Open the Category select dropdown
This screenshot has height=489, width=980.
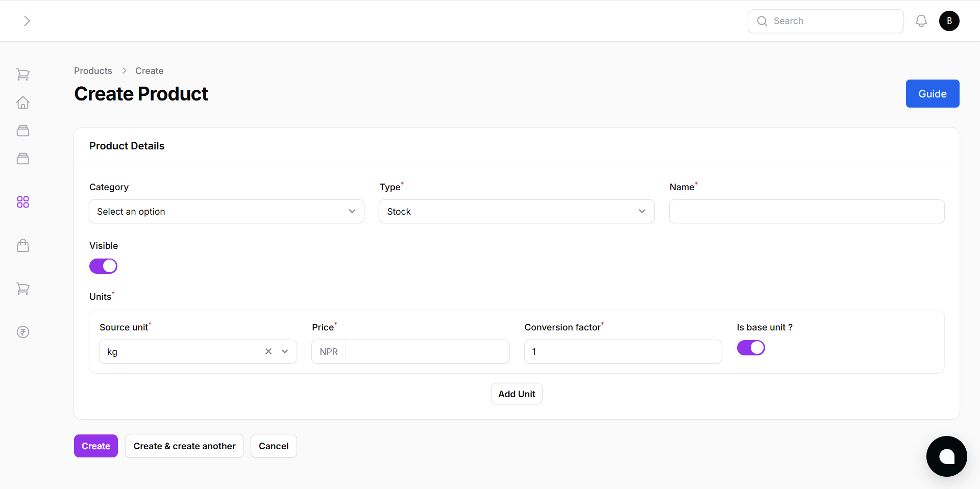click(x=226, y=211)
